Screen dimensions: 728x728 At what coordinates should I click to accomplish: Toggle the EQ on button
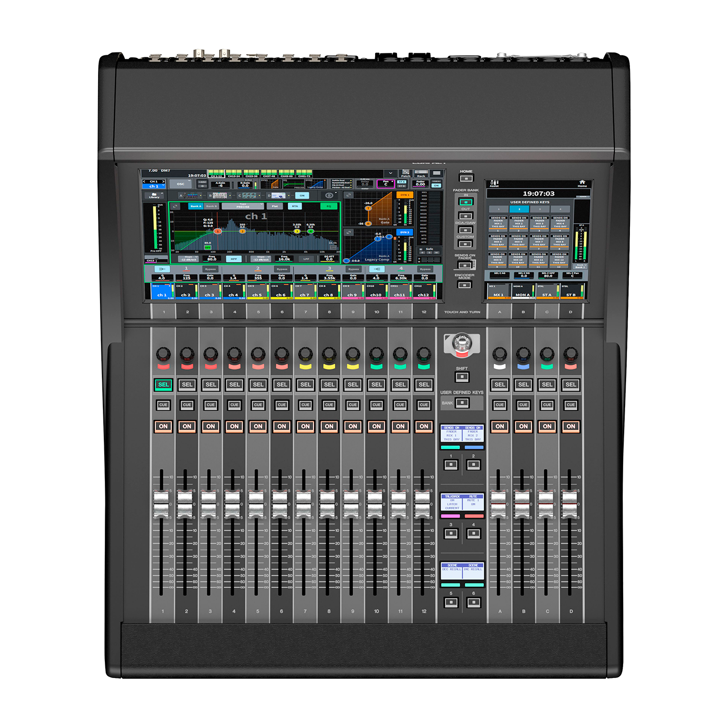(329, 206)
